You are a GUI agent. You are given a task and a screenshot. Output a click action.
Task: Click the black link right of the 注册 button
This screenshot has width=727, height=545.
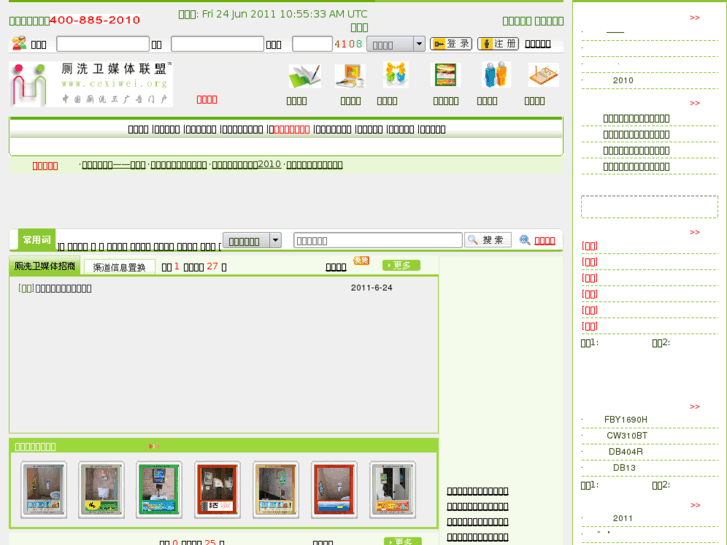(537, 44)
